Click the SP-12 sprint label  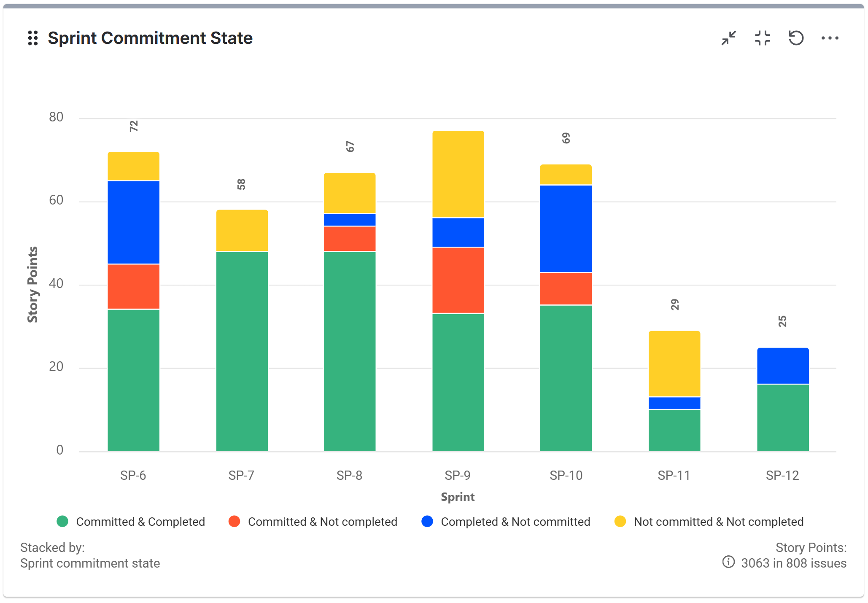coord(782,475)
